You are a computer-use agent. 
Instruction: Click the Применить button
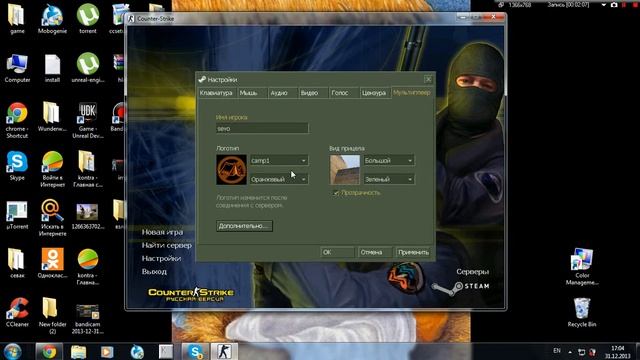[x=413, y=252]
